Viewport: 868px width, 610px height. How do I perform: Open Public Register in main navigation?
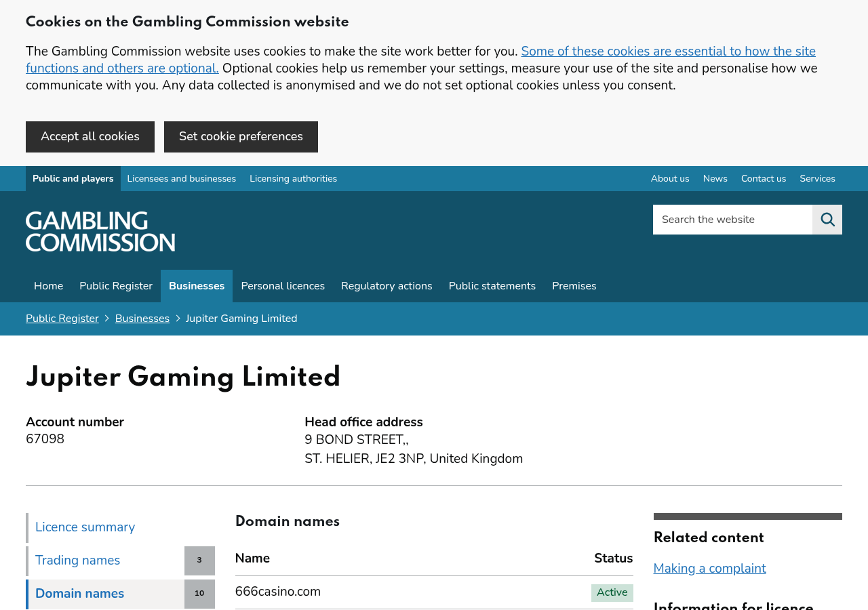coord(116,286)
